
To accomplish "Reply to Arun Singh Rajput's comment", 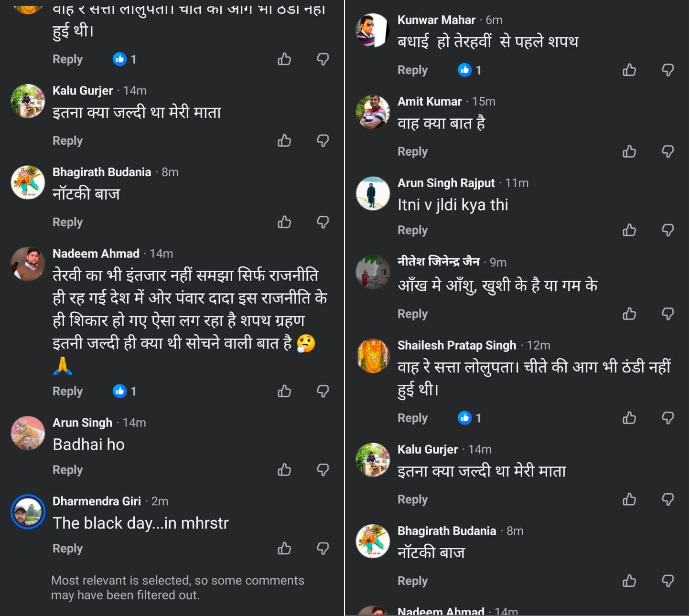I will [412, 230].
